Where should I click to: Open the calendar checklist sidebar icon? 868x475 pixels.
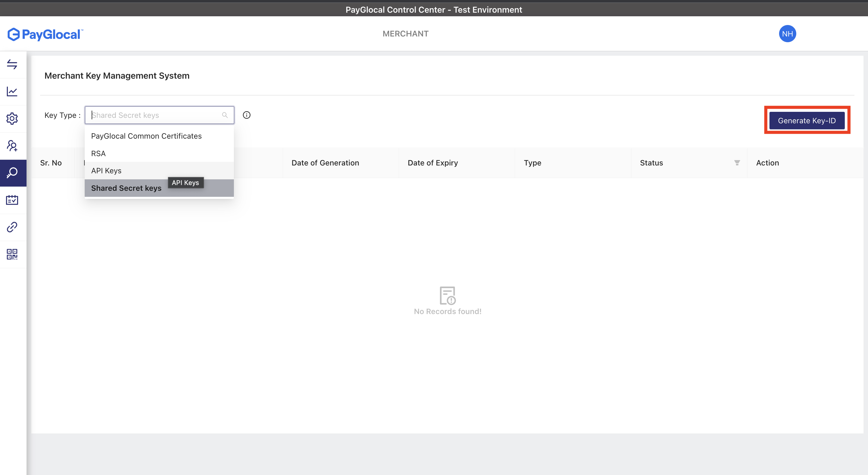(12, 200)
